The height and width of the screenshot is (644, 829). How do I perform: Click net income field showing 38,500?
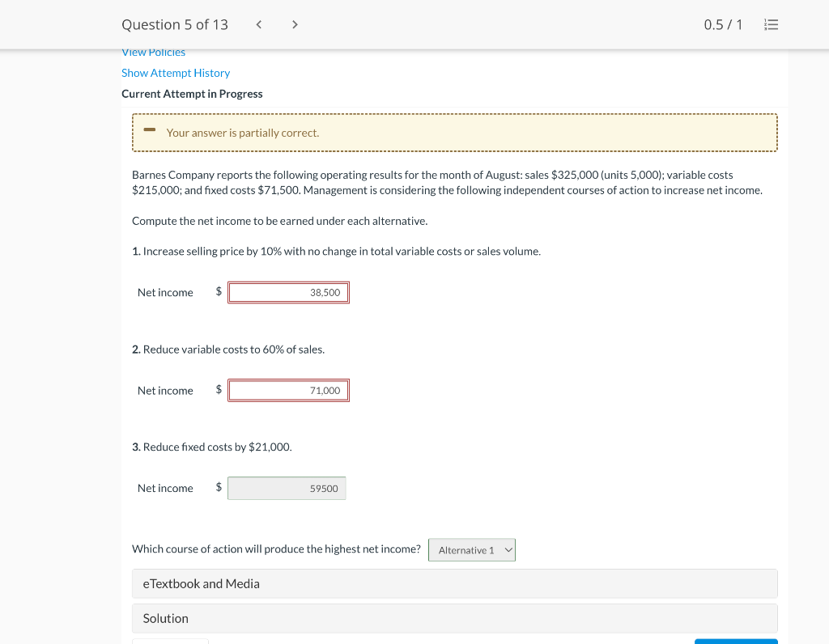coord(288,293)
